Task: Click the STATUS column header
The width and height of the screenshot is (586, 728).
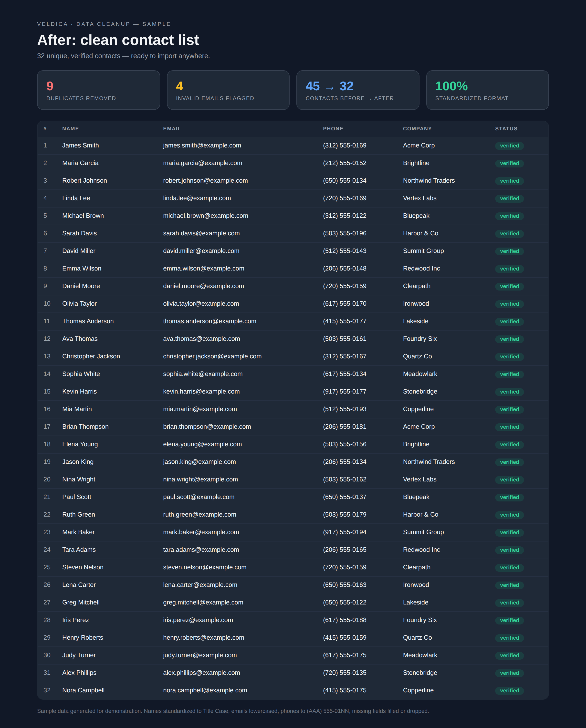Action: tap(506, 129)
